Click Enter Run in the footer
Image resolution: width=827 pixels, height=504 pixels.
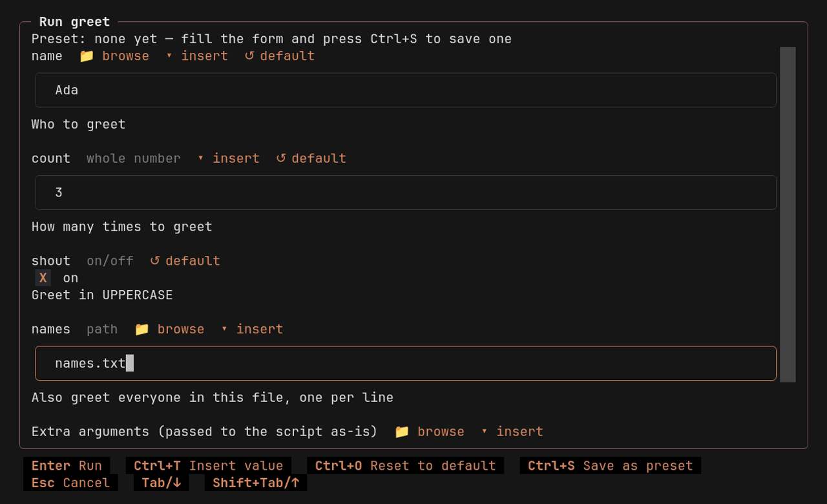tap(67, 466)
